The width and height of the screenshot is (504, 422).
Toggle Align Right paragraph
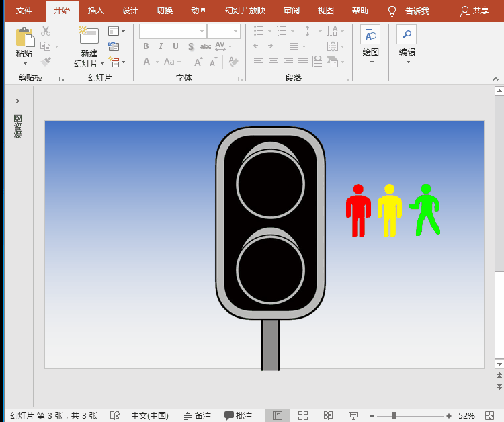288,62
